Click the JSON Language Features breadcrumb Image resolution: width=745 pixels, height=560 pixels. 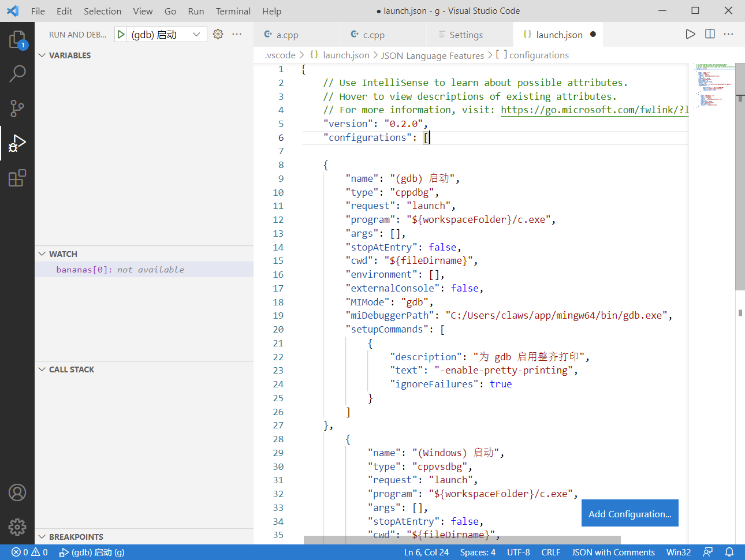point(433,55)
